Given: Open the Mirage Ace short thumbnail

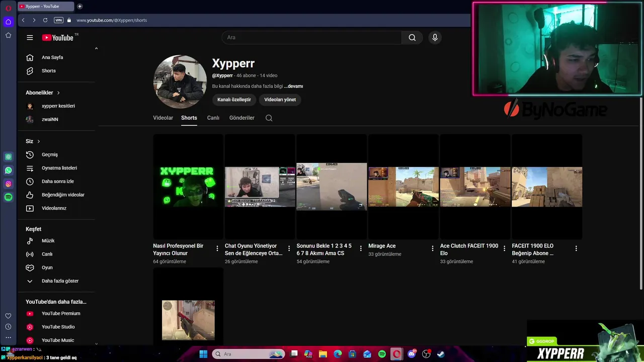Looking at the screenshot, I should [404, 187].
